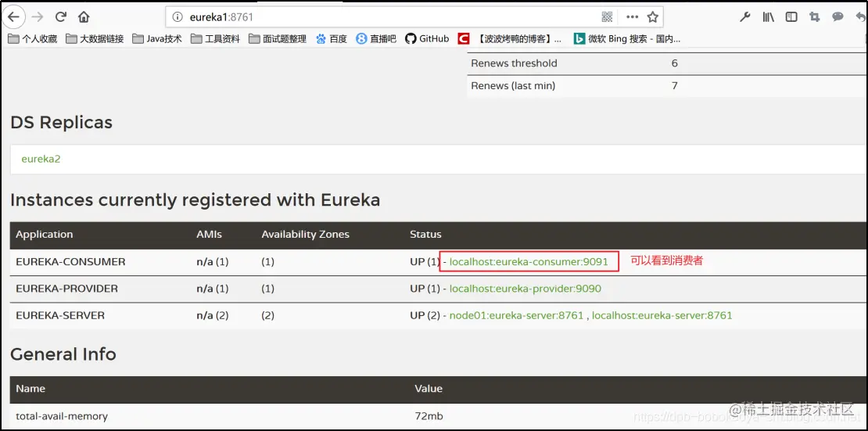Click Instances currently registered with Eureka heading

(195, 200)
